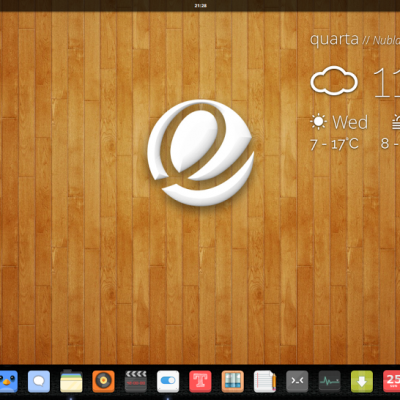Launch the red letter T font app
This screenshot has width=400, height=400.
200,381
